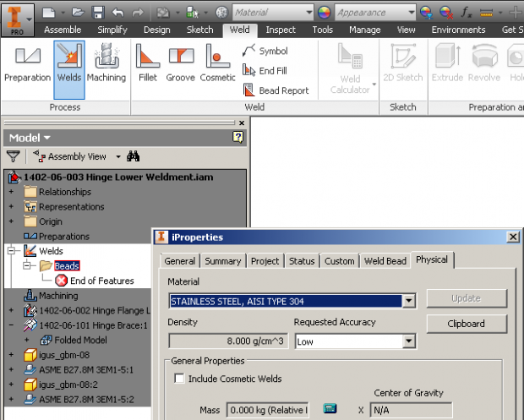Switch to the Inspect ribbon tab
The width and height of the screenshot is (524, 420).
click(281, 30)
